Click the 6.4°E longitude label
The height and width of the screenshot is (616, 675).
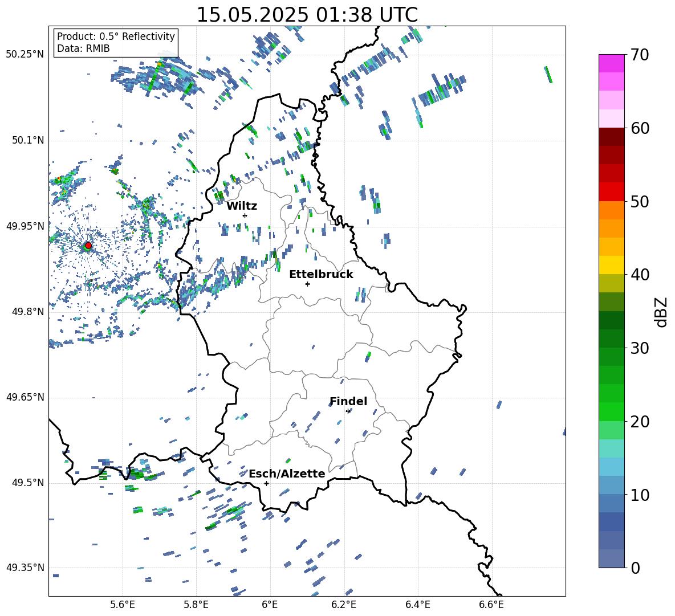pos(417,605)
